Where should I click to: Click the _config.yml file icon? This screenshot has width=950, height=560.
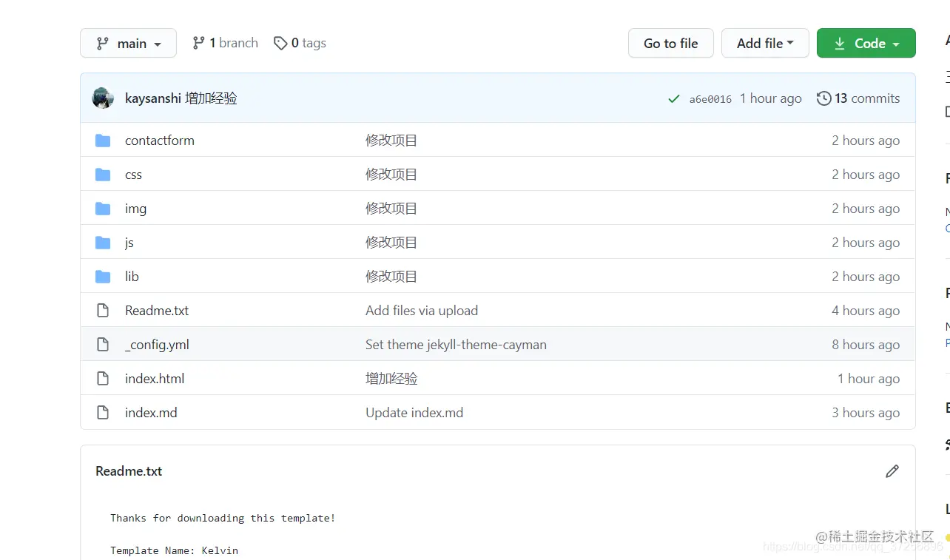click(x=103, y=345)
